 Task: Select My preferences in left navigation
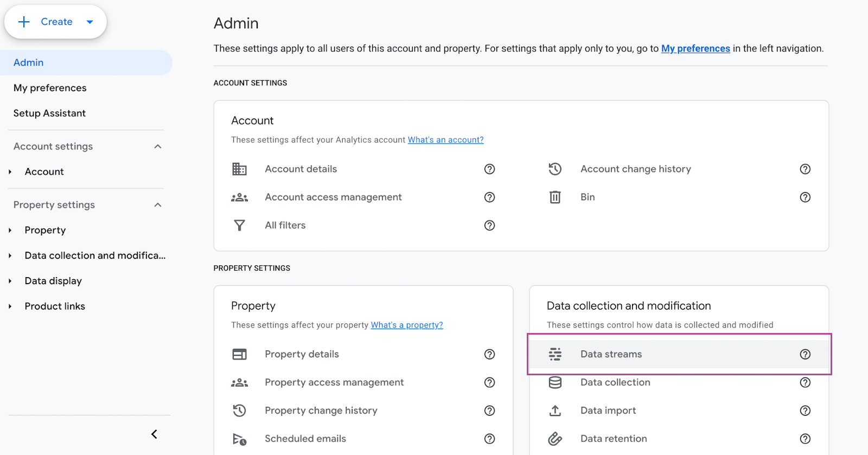point(50,88)
